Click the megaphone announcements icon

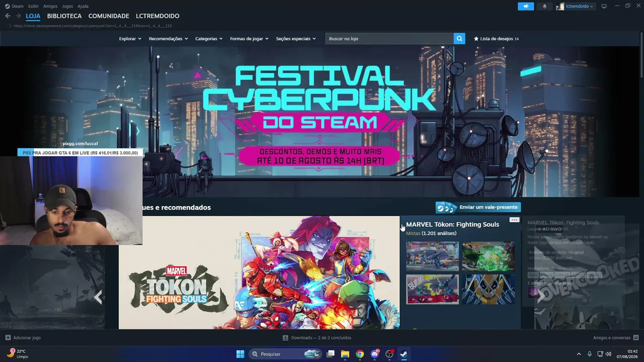tap(526, 6)
